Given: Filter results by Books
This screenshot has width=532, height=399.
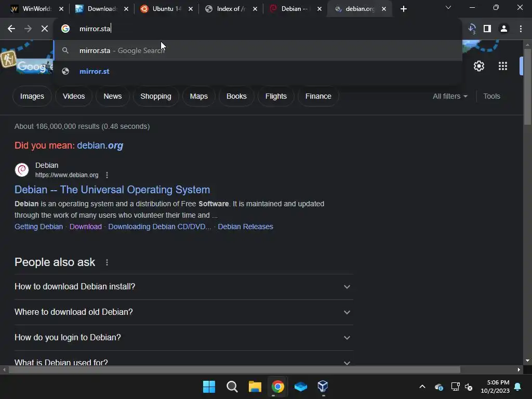Looking at the screenshot, I should (x=236, y=96).
